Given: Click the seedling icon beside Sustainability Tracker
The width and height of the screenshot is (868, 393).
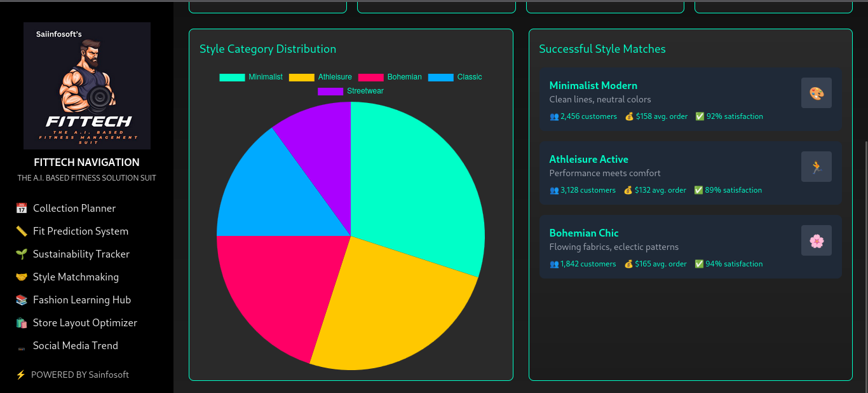Looking at the screenshot, I should click(x=22, y=254).
